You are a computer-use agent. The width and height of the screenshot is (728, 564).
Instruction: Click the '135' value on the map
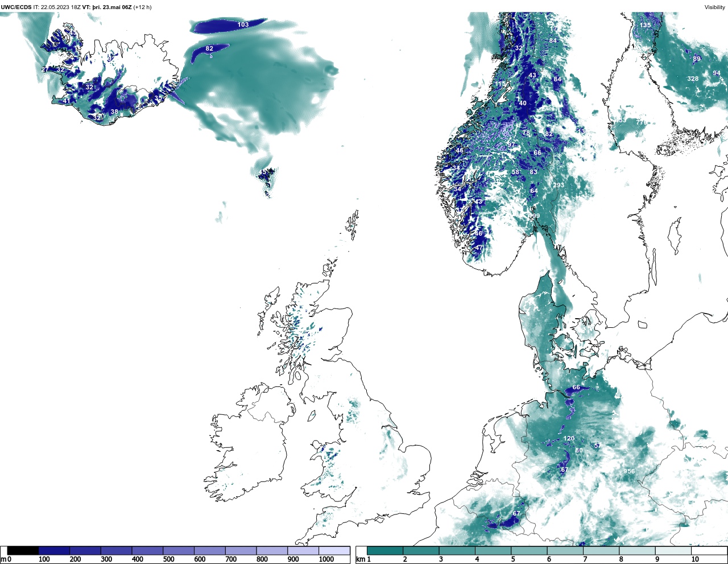click(x=645, y=25)
